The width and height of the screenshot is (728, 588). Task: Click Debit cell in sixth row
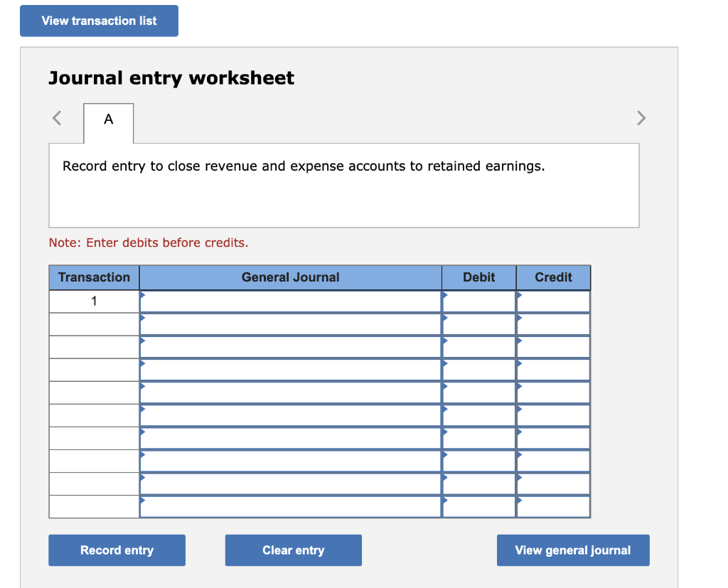pyautogui.click(x=479, y=415)
